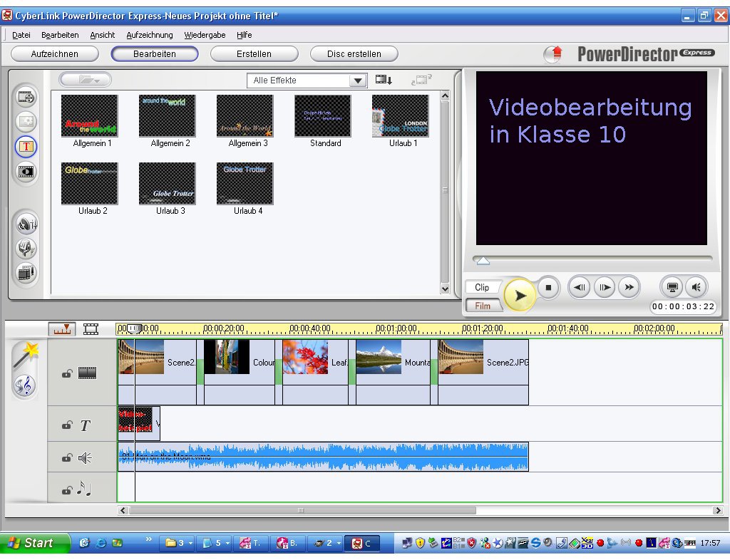730x560 pixels.
Task: Open the library folder dropdown button
Action: tap(86, 80)
